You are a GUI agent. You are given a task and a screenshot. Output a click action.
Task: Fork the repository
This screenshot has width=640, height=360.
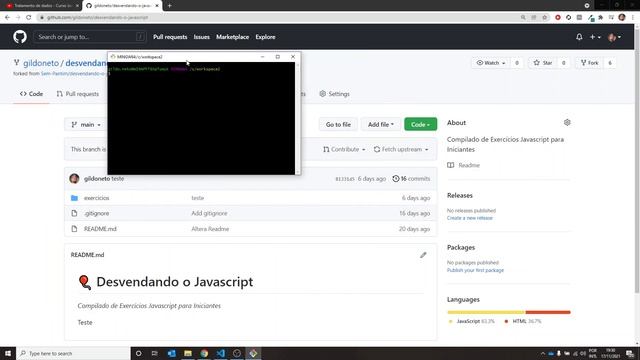click(x=590, y=63)
